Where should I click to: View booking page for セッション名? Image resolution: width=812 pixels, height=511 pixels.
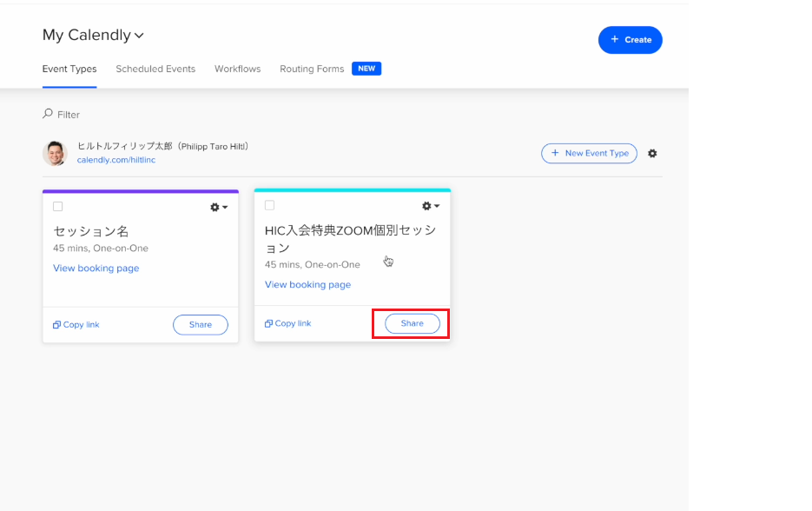tap(96, 269)
